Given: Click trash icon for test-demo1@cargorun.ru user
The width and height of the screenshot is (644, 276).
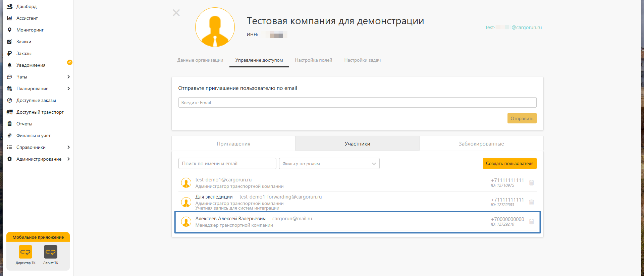Looking at the screenshot, I should [x=531, y=183].
